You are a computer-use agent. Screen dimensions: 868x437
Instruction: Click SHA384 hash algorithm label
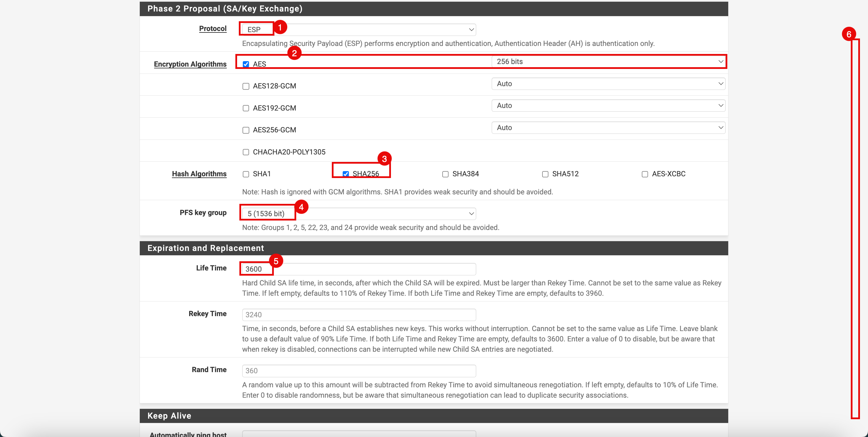(x=466, y=173)
